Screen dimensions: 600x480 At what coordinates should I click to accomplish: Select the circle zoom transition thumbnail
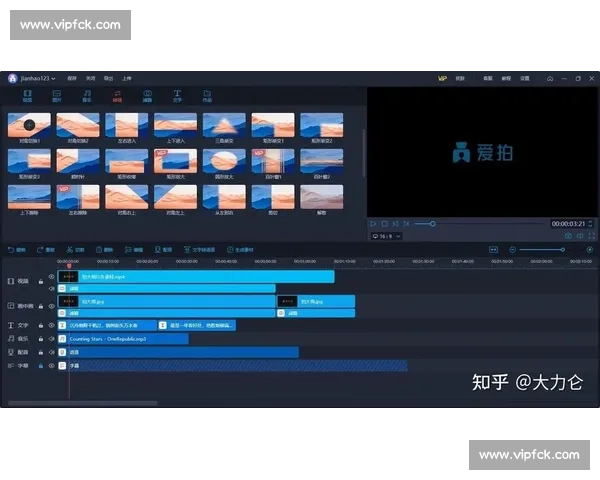(x=224, y=161)
